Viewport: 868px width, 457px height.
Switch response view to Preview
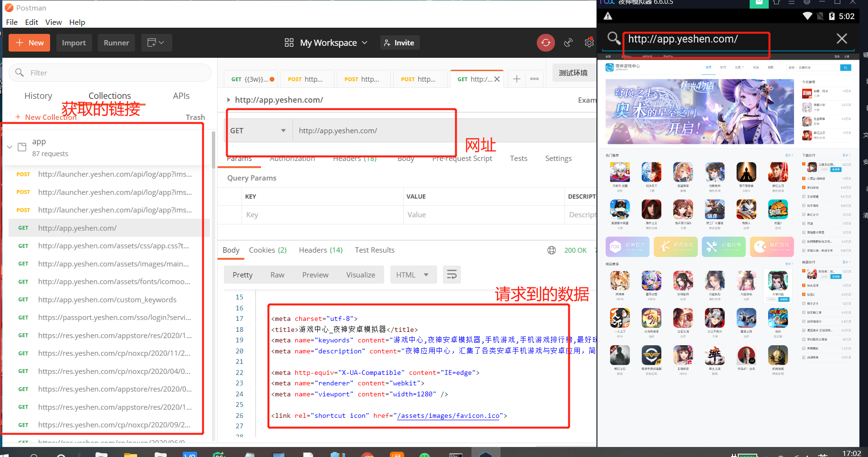pyautogui.click(x=315, y=275)
